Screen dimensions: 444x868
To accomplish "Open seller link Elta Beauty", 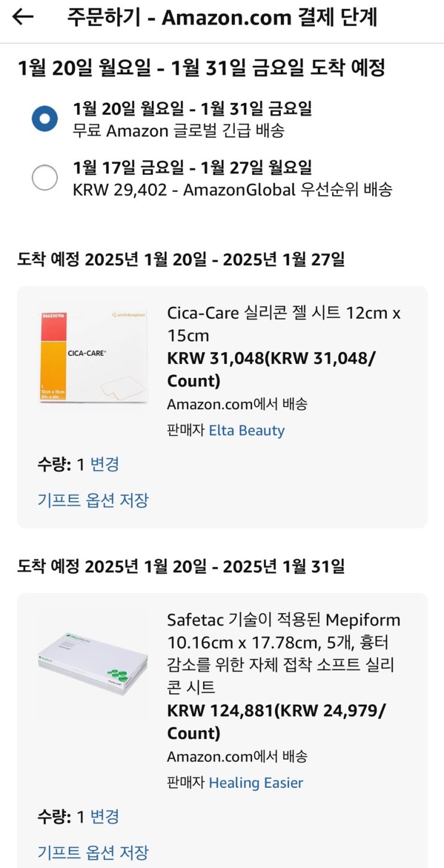I will pyautogui.click(x=246, y=431).
